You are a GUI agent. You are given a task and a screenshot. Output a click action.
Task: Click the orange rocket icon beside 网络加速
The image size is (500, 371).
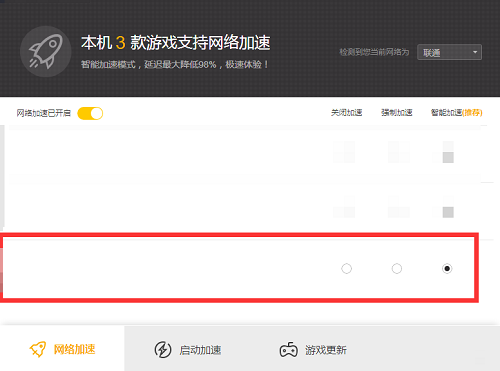coord(38,349)
